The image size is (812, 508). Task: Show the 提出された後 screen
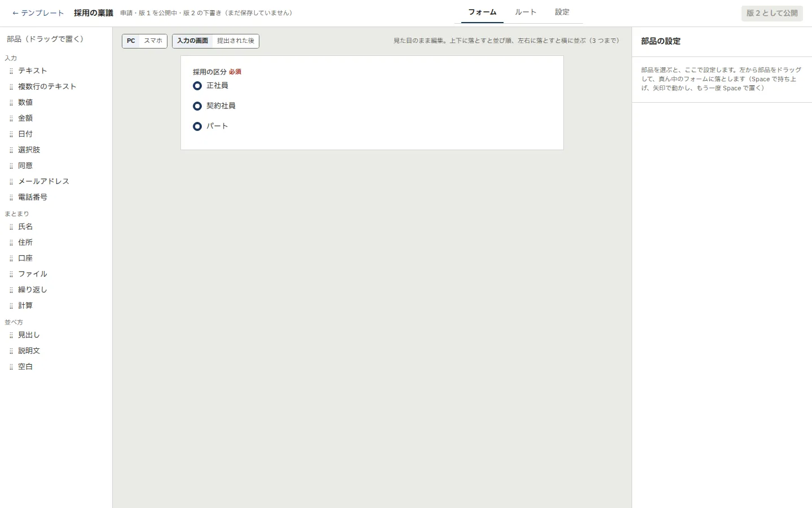click(x=236, y=41)
